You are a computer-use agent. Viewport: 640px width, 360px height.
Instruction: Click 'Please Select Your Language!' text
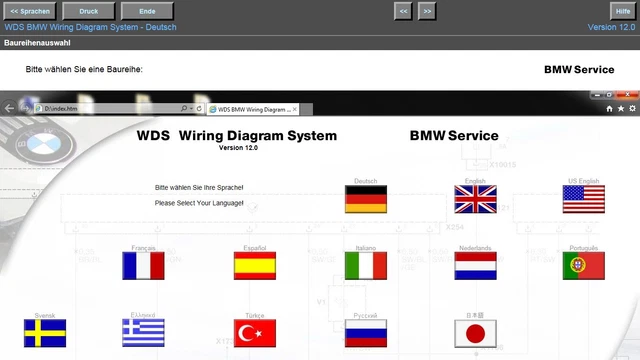click(199, 203)
